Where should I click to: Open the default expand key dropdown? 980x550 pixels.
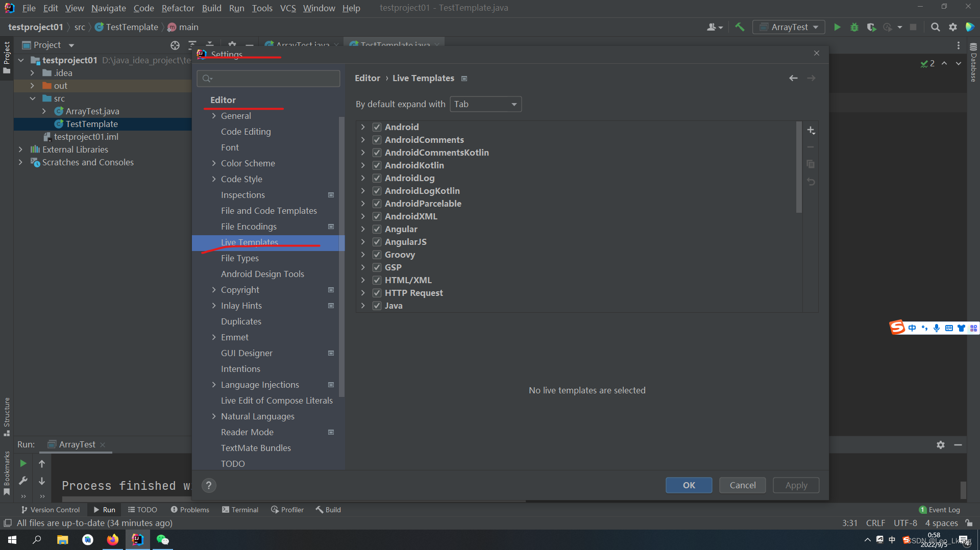pos(485,104)
